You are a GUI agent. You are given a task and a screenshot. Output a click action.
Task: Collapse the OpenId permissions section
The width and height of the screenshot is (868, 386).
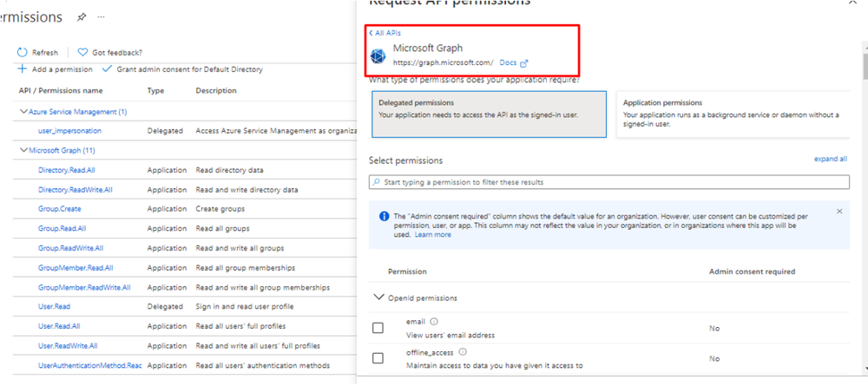coord(378,298)
